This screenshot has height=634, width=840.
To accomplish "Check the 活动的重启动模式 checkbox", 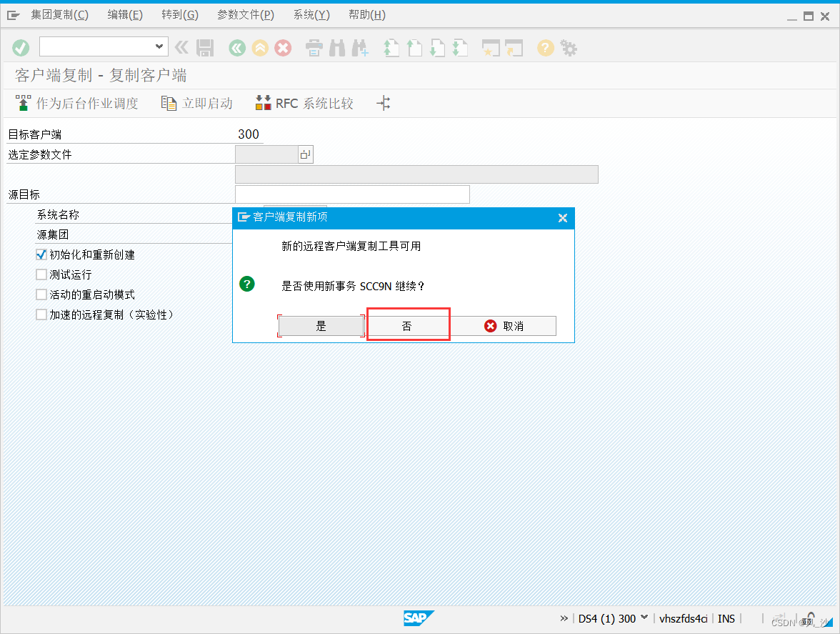I will point(41,294).
